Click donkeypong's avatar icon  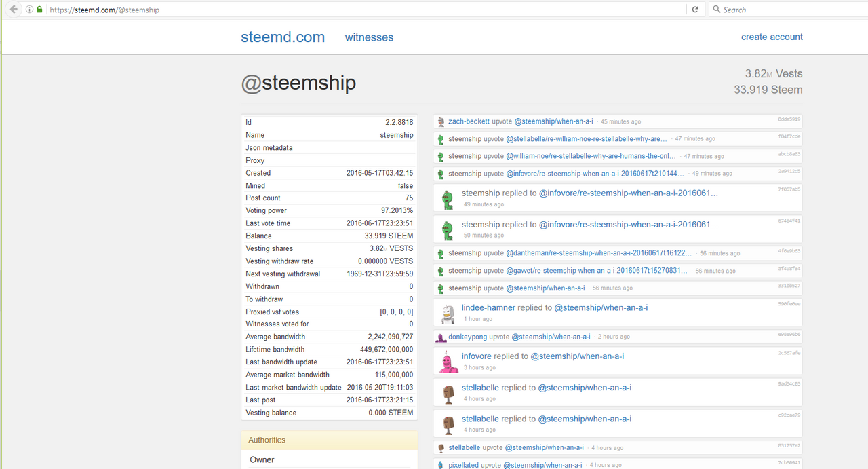pyautogui.click(x=440, y=336)
